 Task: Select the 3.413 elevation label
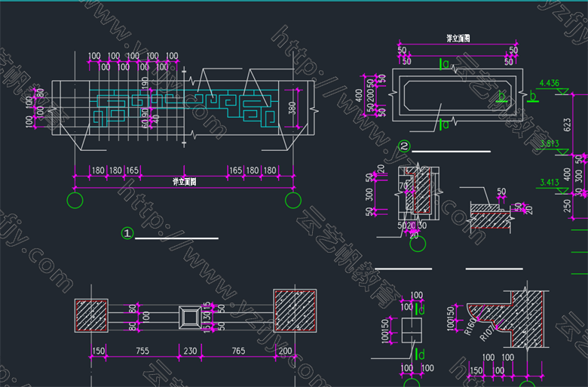click(x=550, y=183)
